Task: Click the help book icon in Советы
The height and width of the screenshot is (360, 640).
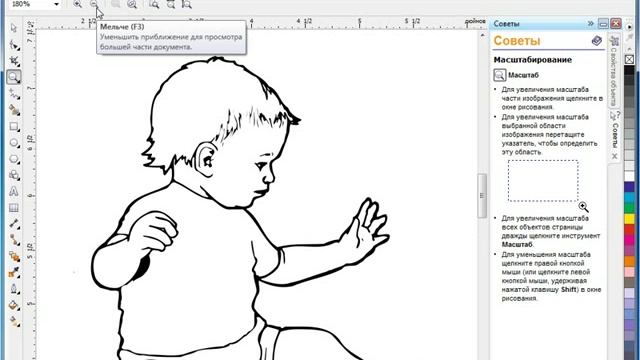Action: [x=596, y=41]
